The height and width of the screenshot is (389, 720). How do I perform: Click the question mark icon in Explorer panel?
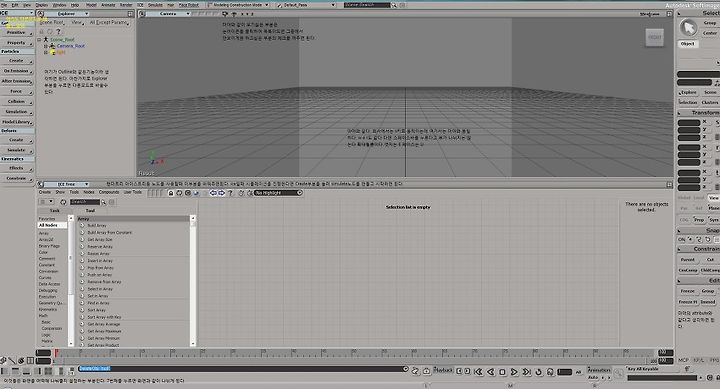click(58, 32)
